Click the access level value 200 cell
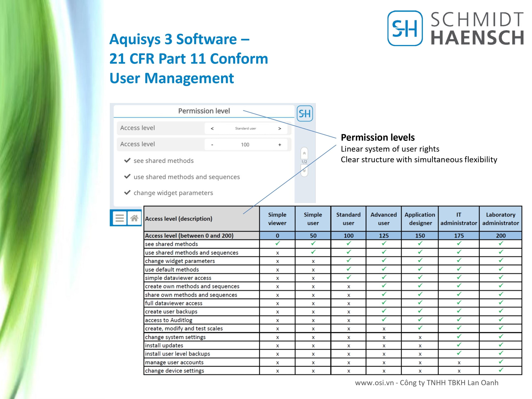Image resolution: width=532 pixels, height=399 pixels. (501, 235)
